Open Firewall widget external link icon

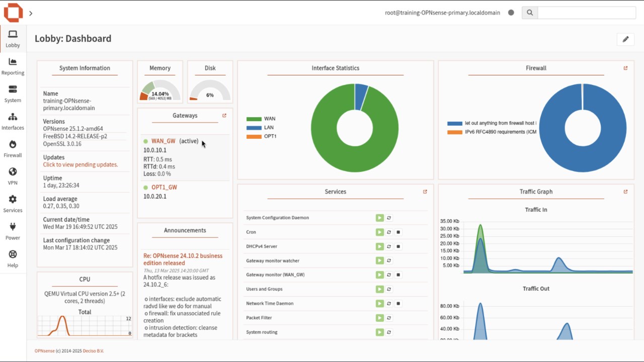click(x=625, y=68)
